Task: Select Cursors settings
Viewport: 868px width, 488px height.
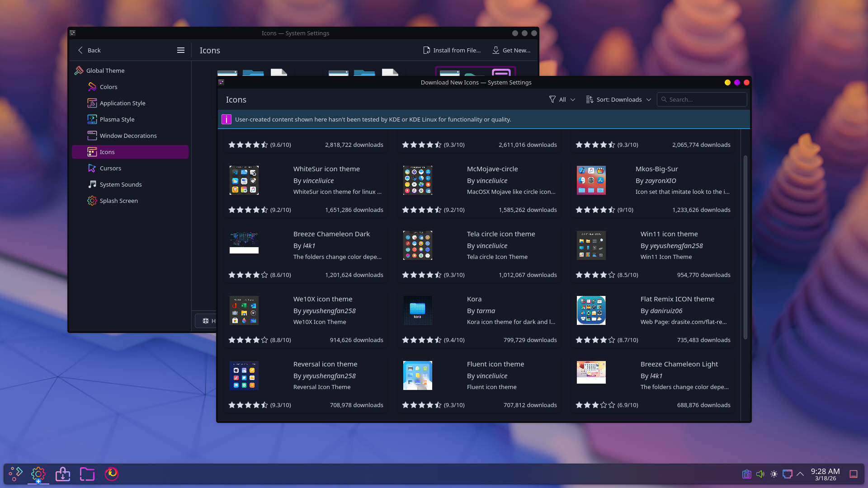Action: tap(110, 168)
